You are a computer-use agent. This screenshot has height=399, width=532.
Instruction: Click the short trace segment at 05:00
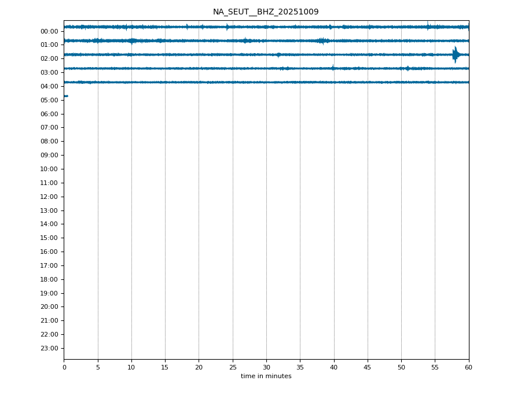click(66, 96)
